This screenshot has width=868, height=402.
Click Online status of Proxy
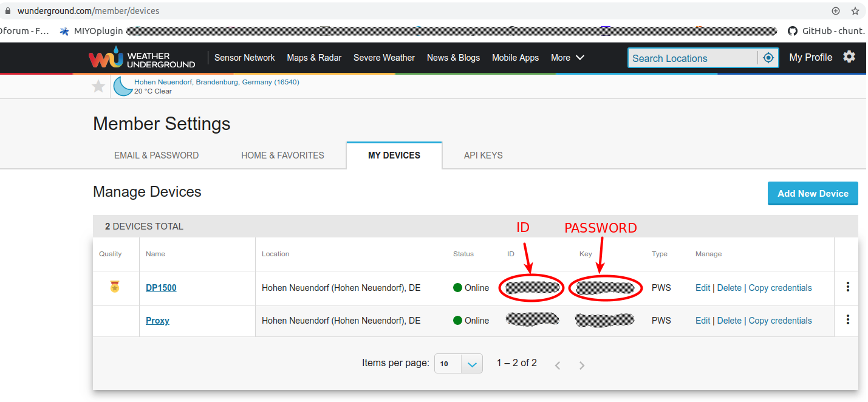pyautogui.click(x=471, y=321)
